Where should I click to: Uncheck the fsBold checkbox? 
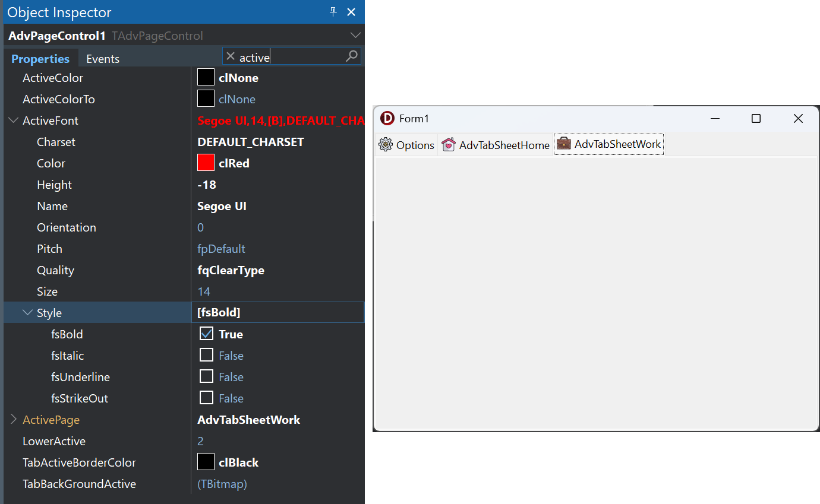coord(206,334)
